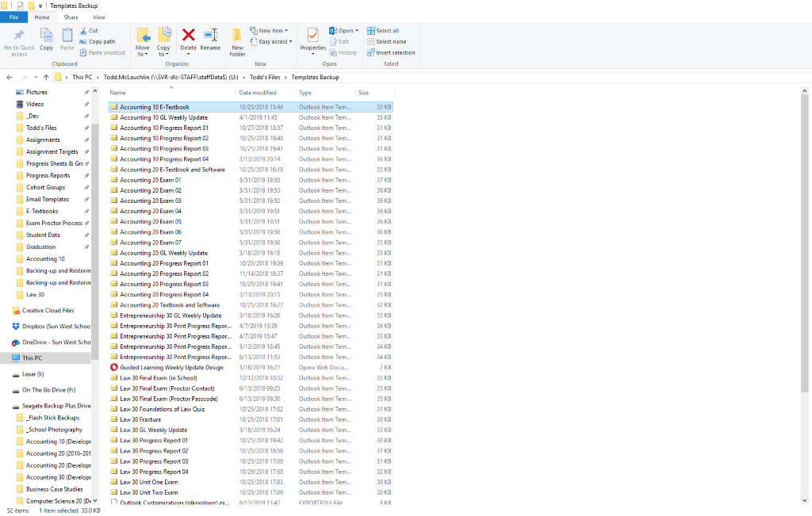Go back using the back arrow

10,78
